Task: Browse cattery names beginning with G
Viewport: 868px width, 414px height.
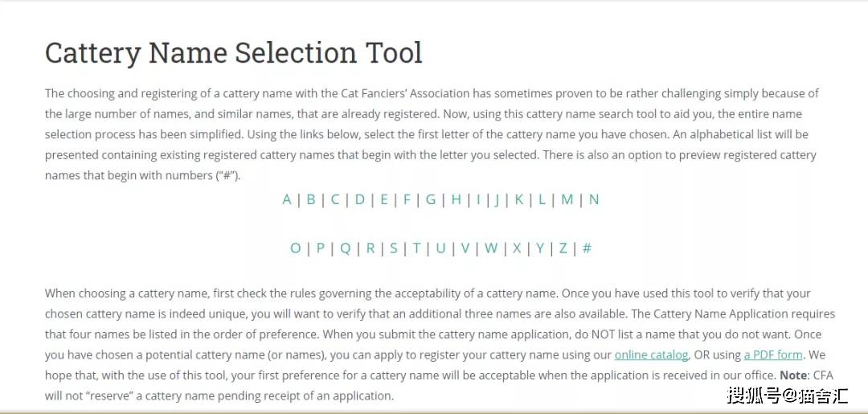Action: click(431, 199)
